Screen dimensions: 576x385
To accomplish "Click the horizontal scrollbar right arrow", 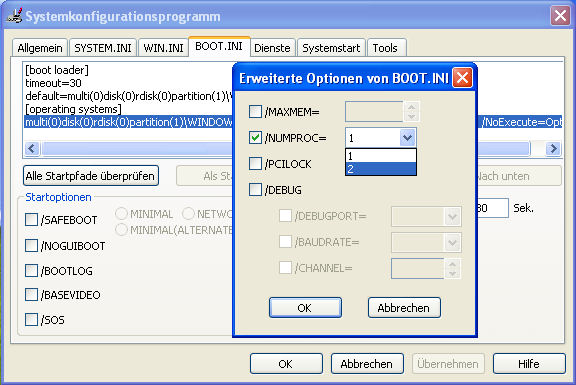I will click(x=553, y=149).
